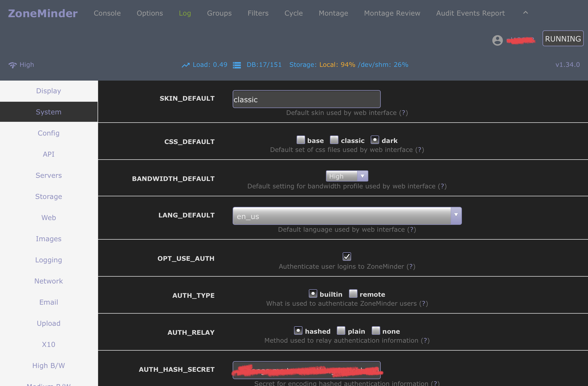Screen dimensions: 588x386
Task: Click the load trend graph icon
Action: [x=186, y=65]
